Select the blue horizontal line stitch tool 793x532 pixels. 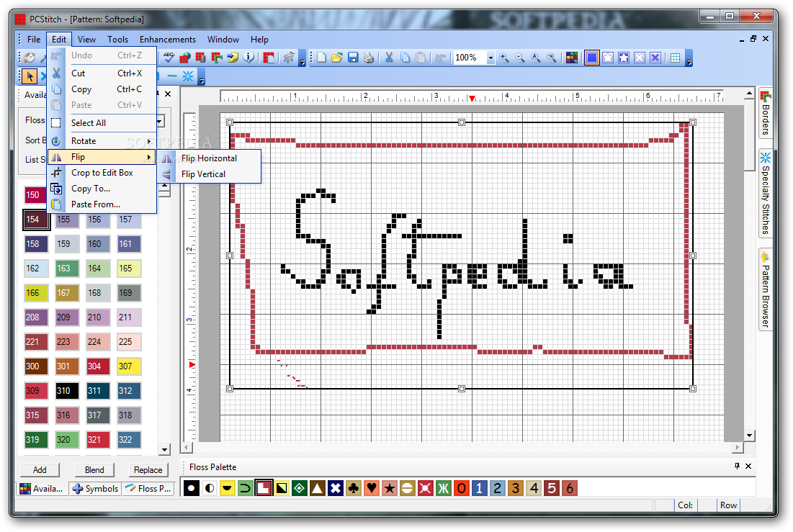point(172,76)
